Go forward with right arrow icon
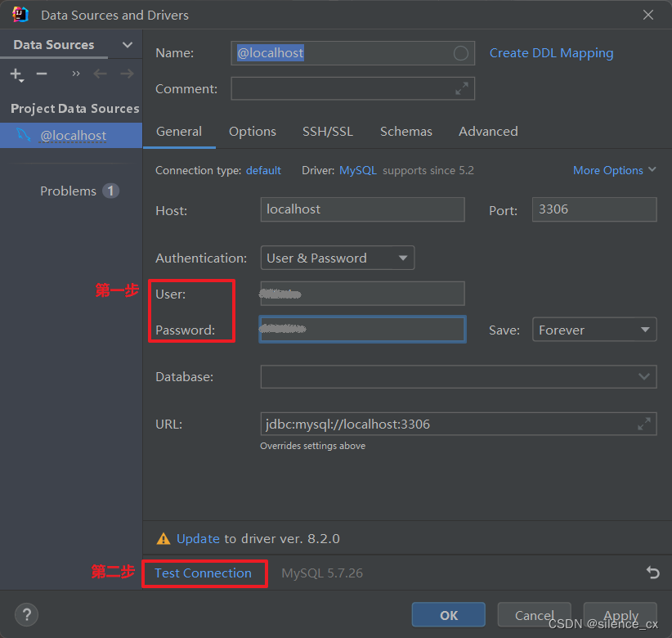This screenshot has height=638, width=672. click(x=127, y=74)
